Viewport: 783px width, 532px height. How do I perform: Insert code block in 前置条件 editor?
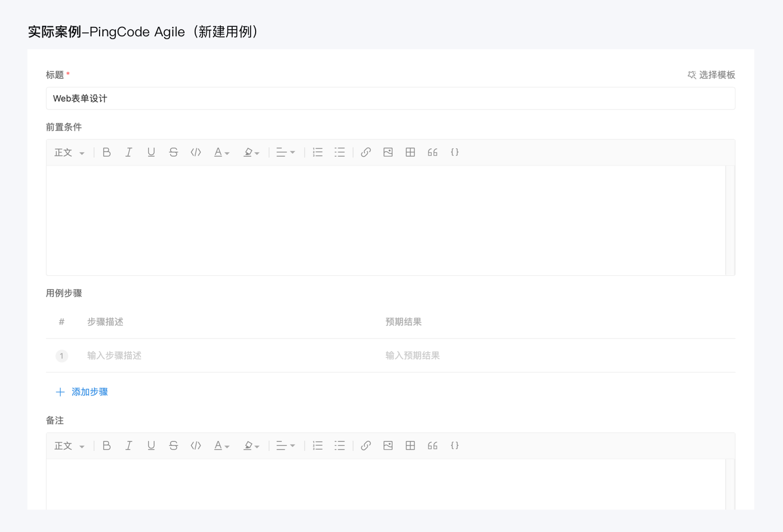click(455, 152)
